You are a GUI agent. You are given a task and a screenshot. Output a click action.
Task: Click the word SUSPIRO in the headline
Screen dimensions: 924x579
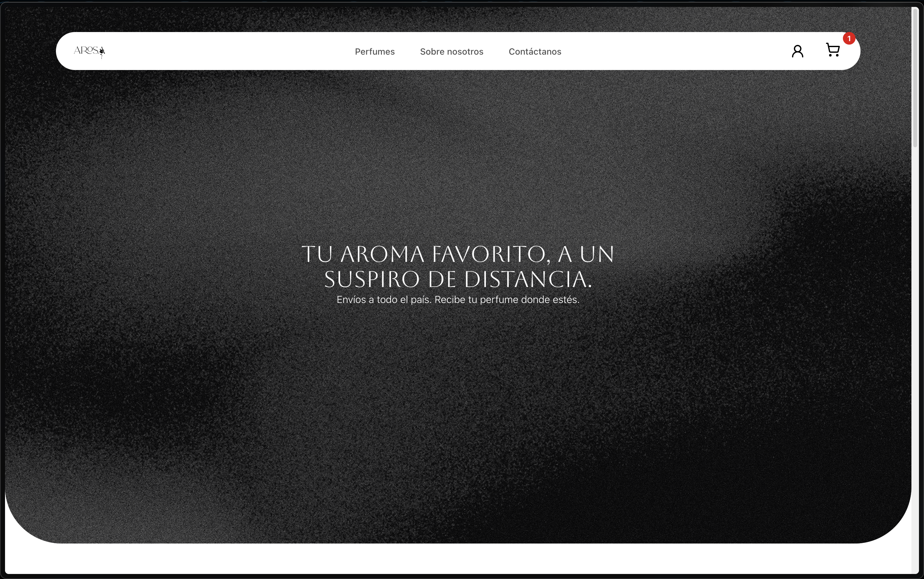[372, 279]
